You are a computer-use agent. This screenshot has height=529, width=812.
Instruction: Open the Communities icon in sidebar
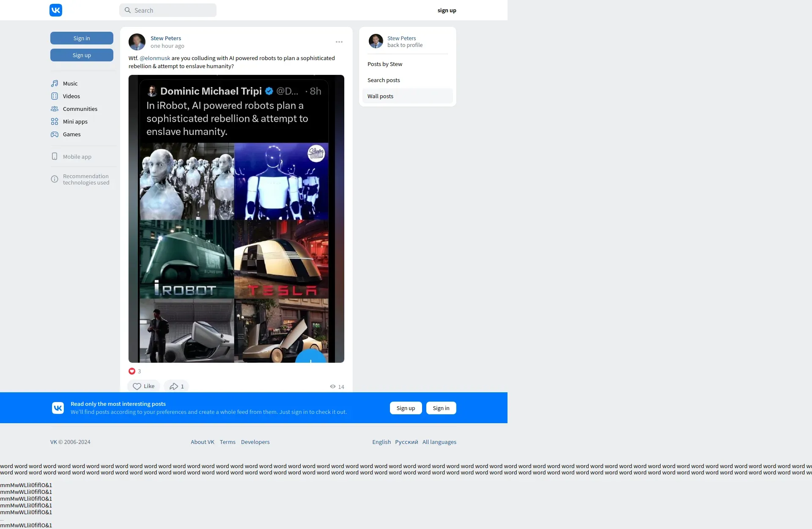[55, 109]
